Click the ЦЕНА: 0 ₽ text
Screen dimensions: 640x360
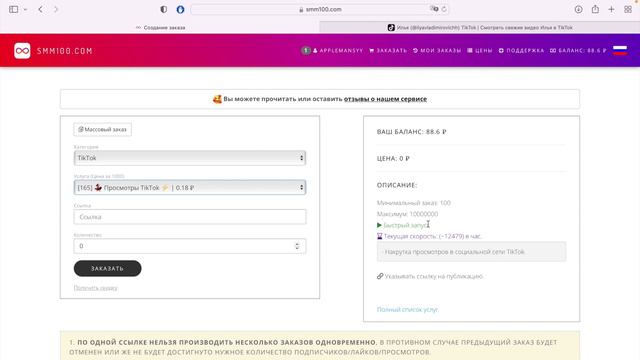[393, 158]
